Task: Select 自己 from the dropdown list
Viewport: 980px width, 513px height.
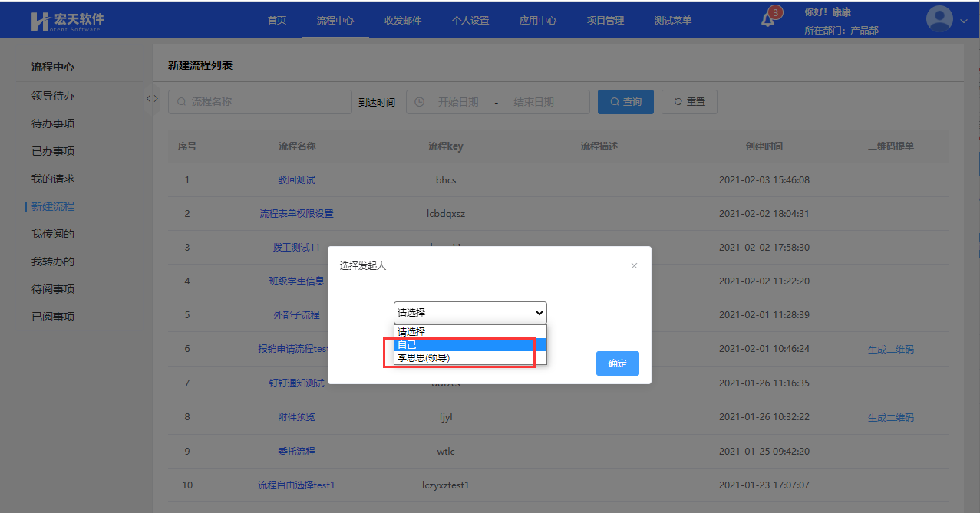Action: pos(470,345)
